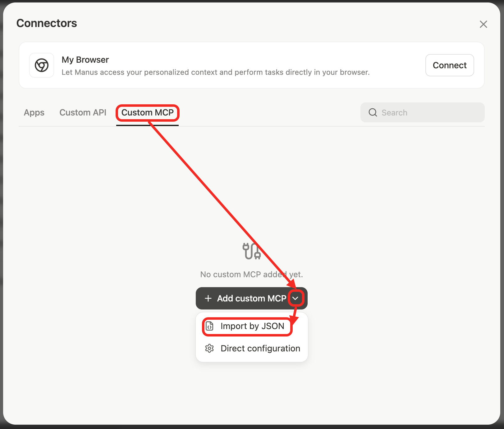504x429 pixels.
Task: Choose Import by JSON from the menu
Action: [x=252, y=326]
